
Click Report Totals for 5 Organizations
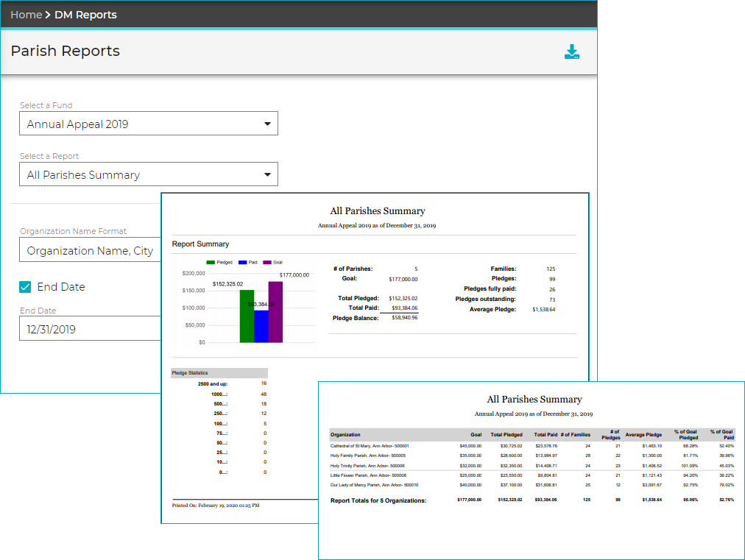378,500
